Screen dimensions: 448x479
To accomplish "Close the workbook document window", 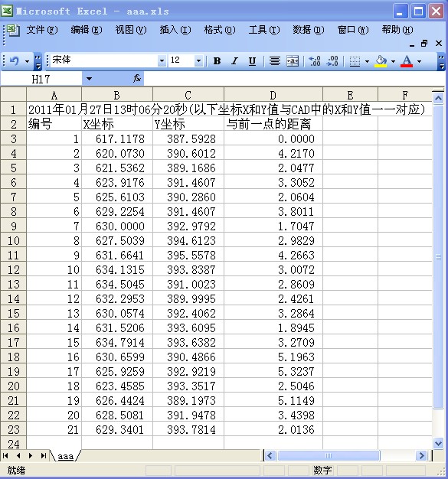I will tap(439, 44).
